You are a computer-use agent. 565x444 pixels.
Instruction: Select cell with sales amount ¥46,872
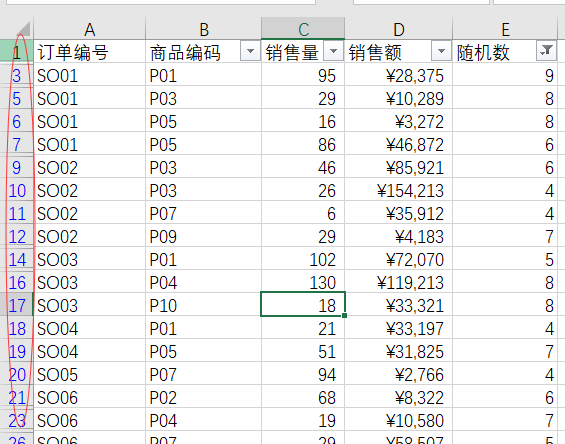click(399, 144)
